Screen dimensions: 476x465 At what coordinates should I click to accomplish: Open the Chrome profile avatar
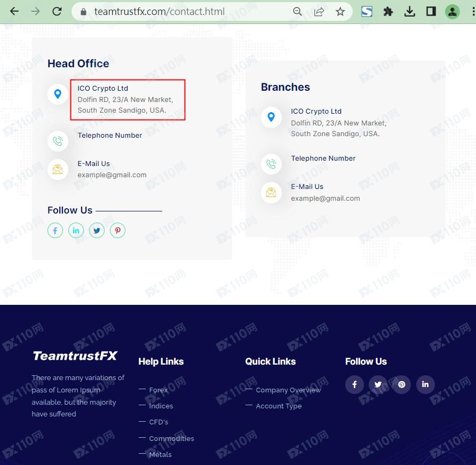pyautogui.click(x=452, y=11)
